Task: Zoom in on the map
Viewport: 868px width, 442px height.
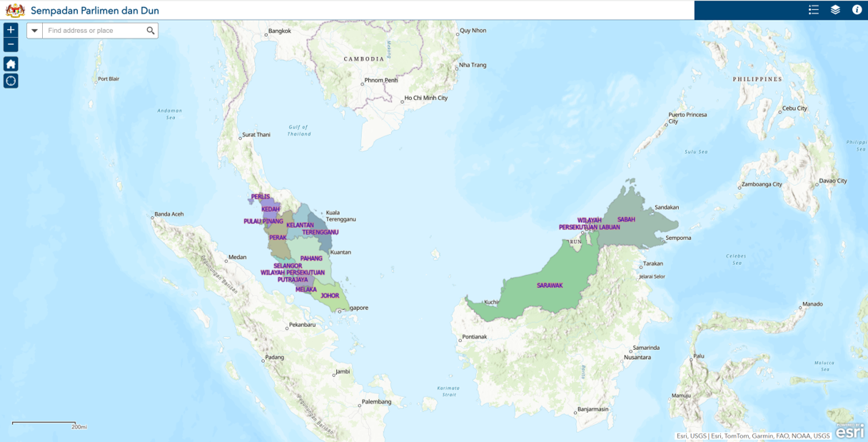Action: pyautogui.click(x=11, y=30)
